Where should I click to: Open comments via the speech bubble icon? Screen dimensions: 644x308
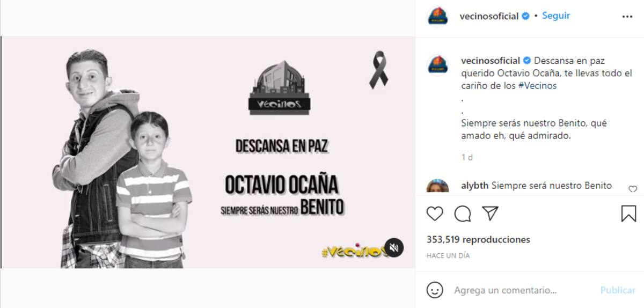pos(463,214)
